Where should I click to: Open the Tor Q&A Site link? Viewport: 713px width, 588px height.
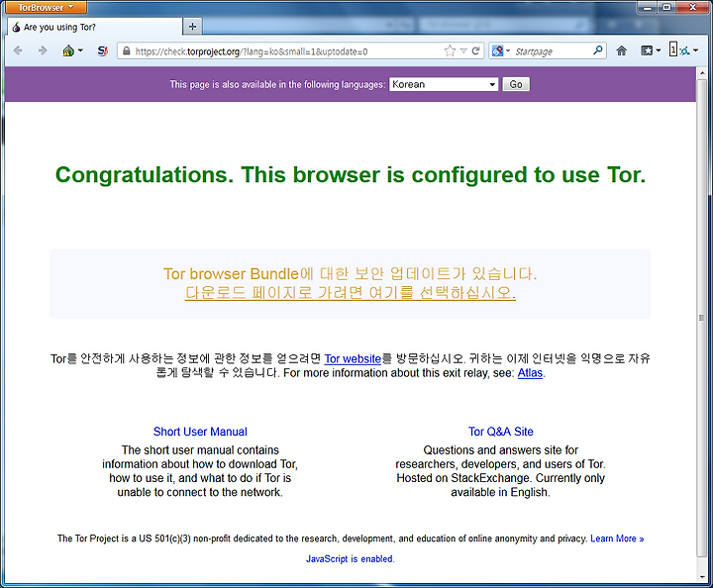point(501,432)
